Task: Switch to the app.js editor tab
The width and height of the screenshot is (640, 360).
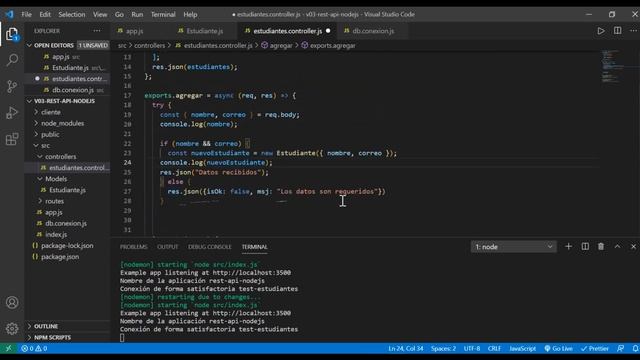Action: pyautogui.click(x=134, y=31)
